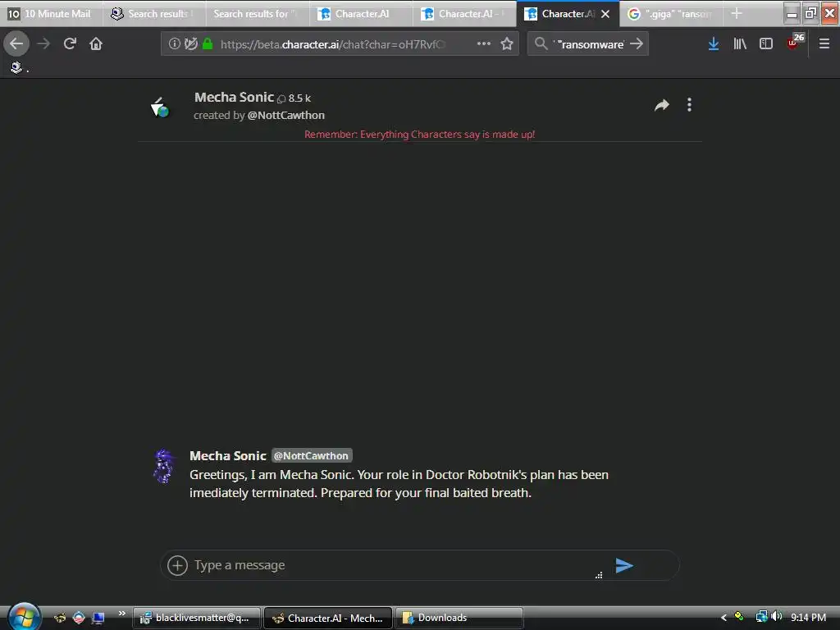Switch to the first Search results tab
This screenshot has height=630, width=840.
tap(154, 13)
